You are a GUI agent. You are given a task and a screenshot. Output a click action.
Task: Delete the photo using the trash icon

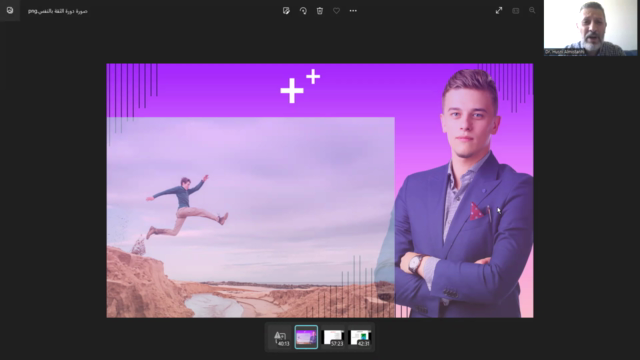(x=320, y=11)
